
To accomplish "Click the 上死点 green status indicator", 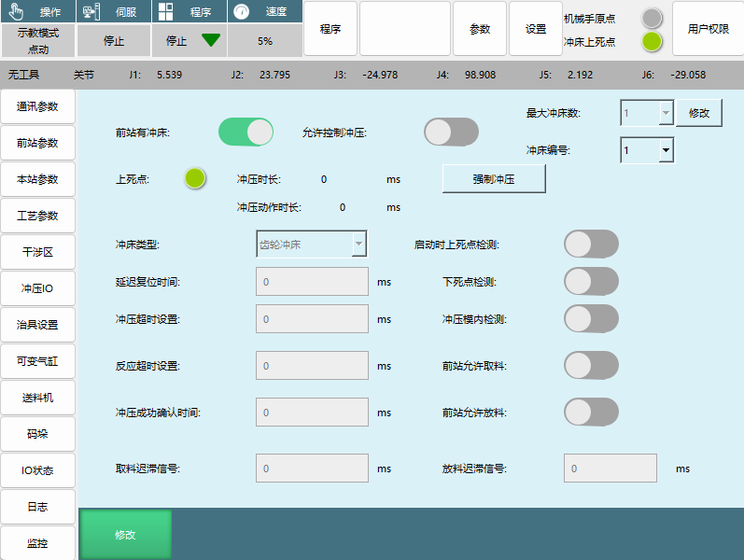I will pos(194,178).
